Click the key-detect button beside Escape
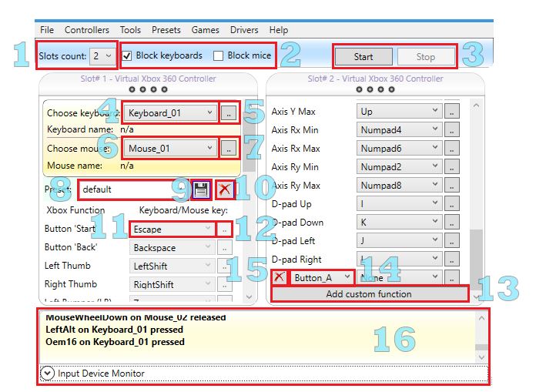This screenshot has height=392, width=536. [223, 229]
